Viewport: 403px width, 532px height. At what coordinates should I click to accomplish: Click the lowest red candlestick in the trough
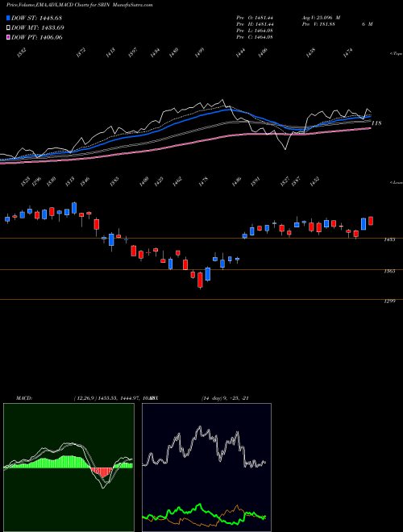click(x=200, y=281)
